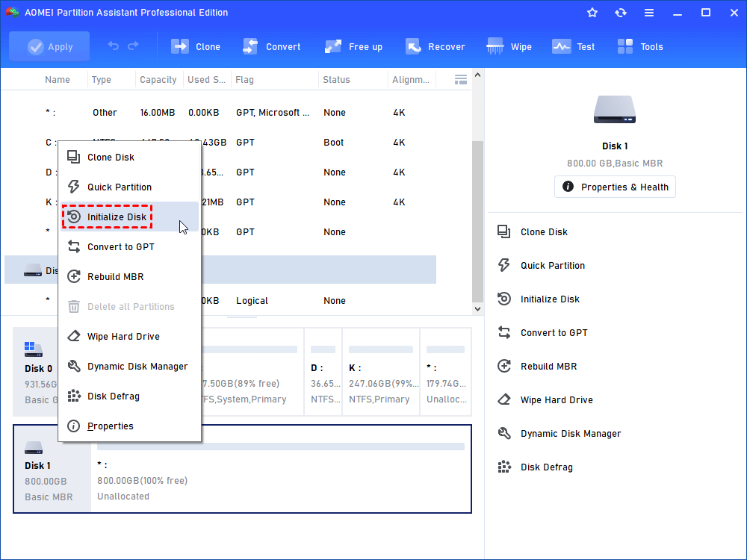Viewport: 747px width, 560px height.
Task: Open the Wipe toolbar option
Action: (x=509, y=46)
